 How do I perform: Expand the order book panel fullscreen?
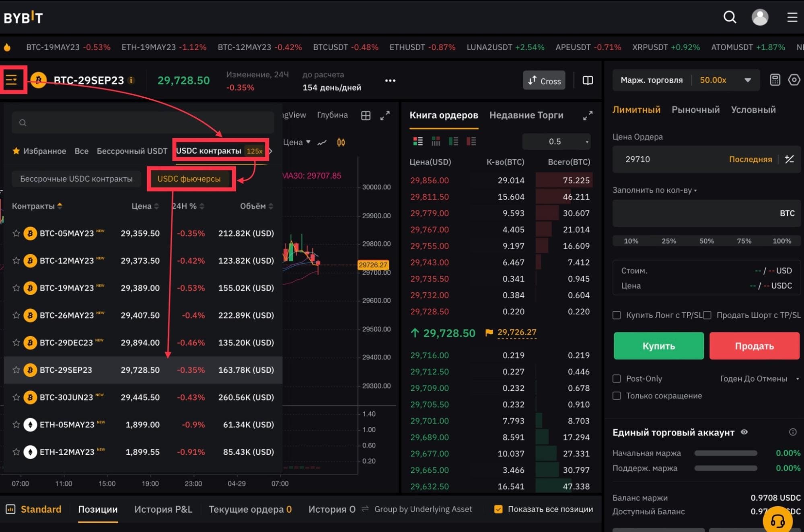[x=588, y=116]
